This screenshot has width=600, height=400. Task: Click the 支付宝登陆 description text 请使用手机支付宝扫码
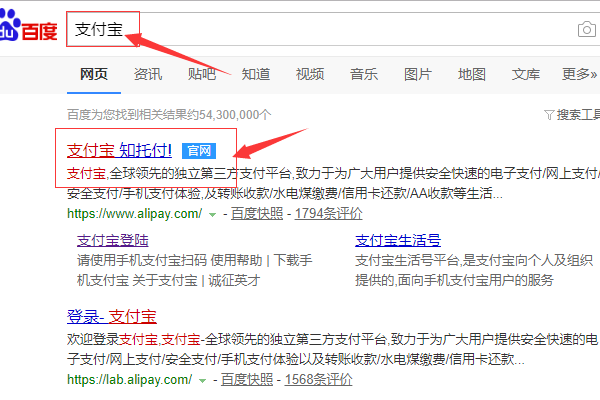point(142,260)
